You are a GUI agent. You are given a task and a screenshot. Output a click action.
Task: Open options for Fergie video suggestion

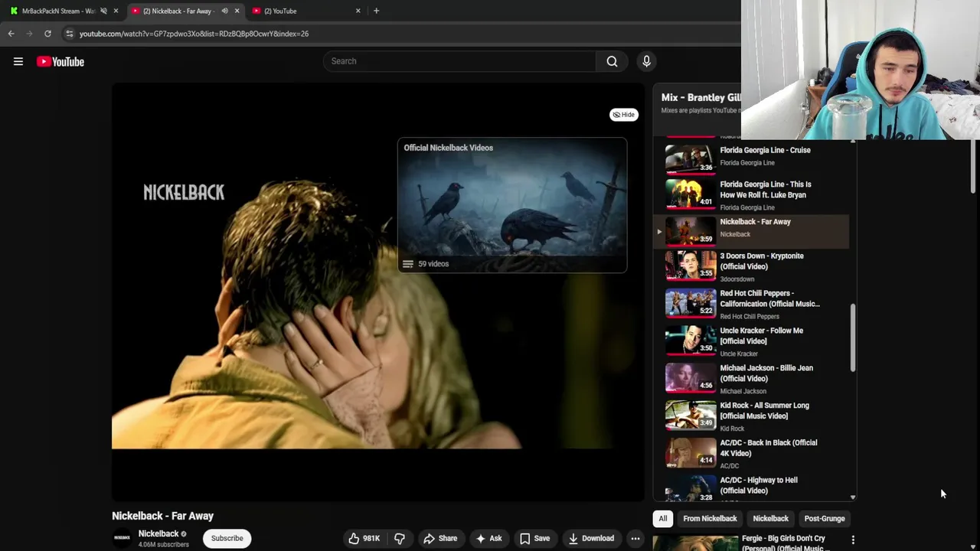tap(853, 540)
